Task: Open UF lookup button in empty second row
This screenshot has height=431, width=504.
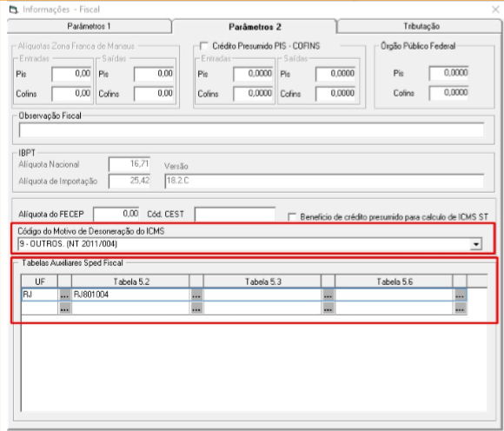Action: (x=64, y=308)
